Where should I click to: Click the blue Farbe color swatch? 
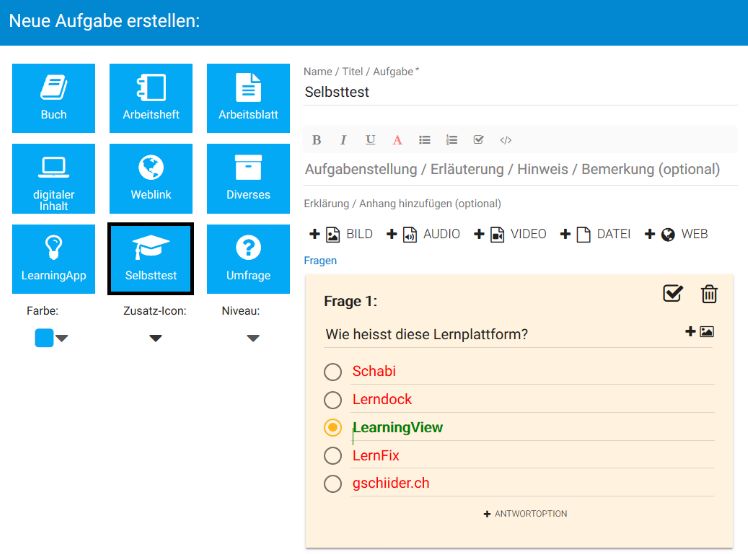44,338
